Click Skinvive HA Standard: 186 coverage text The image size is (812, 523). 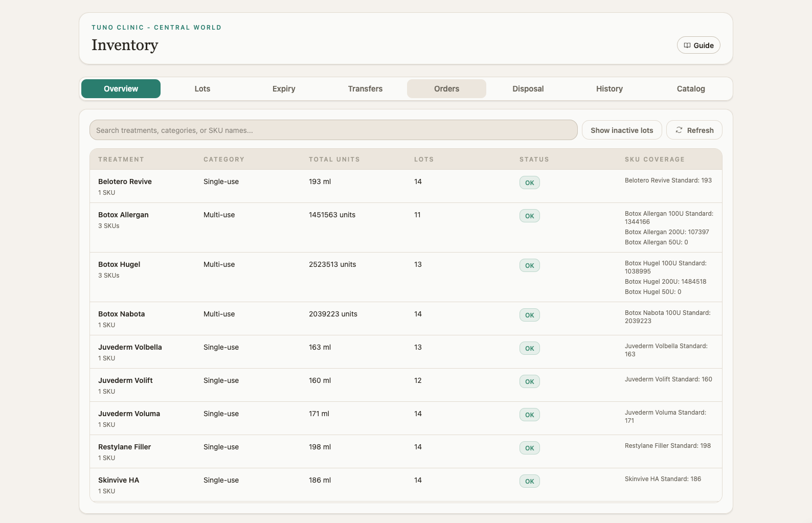point(663,479)
